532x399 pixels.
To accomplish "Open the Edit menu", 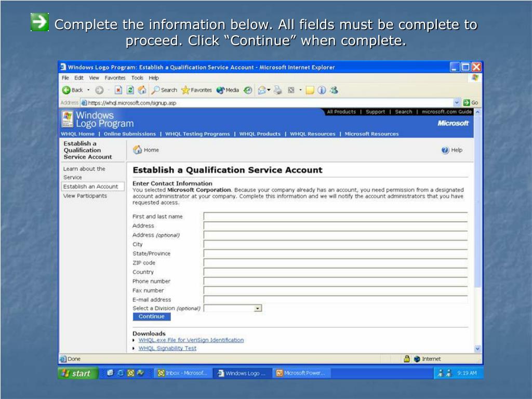I will click(x=79, y=78).
